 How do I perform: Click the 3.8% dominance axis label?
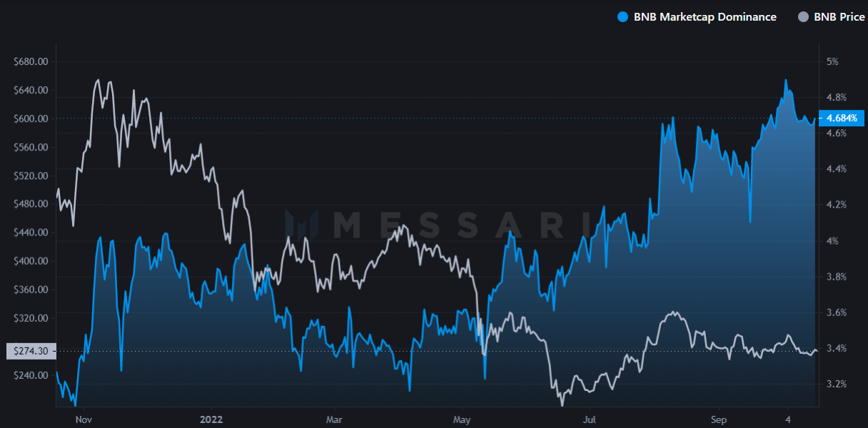837,277
